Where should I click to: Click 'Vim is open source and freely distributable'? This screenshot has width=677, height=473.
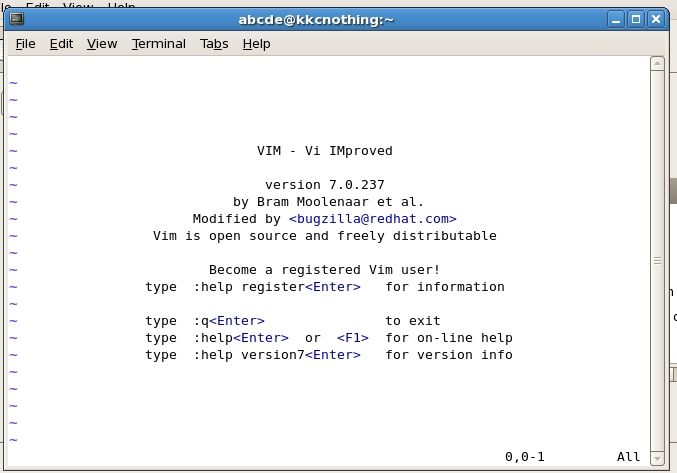(x=325, y=236)
